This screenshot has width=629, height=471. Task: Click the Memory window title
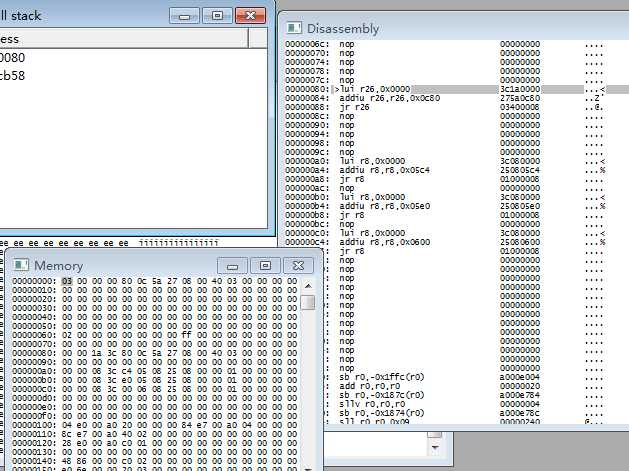click(x=59, y=266)
